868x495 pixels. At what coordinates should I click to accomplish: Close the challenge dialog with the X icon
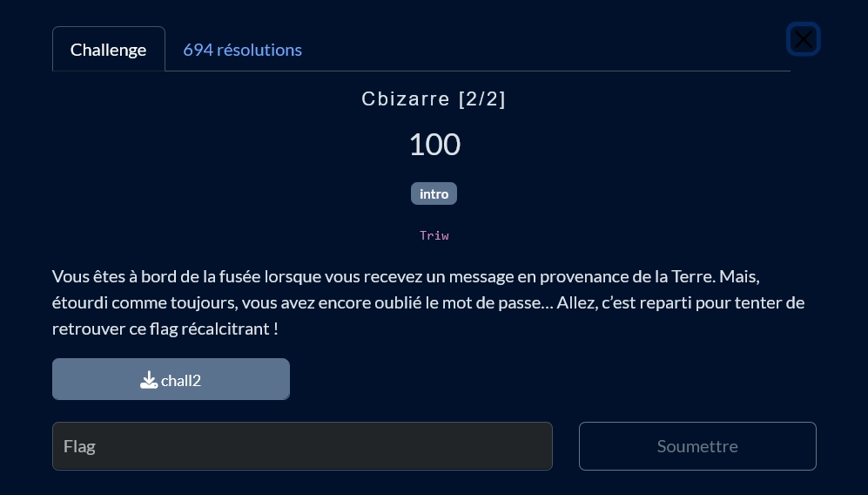coord(803,39)
